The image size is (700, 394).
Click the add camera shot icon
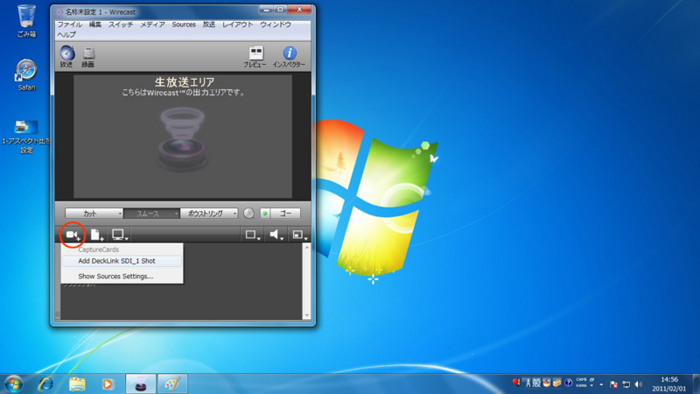(x=73, y=235)
